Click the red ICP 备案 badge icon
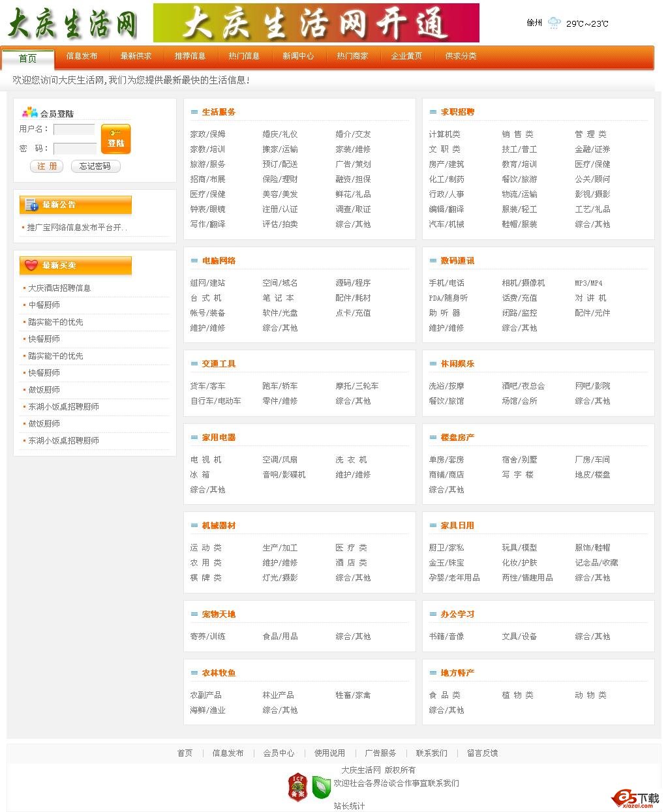 (x=297, y=787)
